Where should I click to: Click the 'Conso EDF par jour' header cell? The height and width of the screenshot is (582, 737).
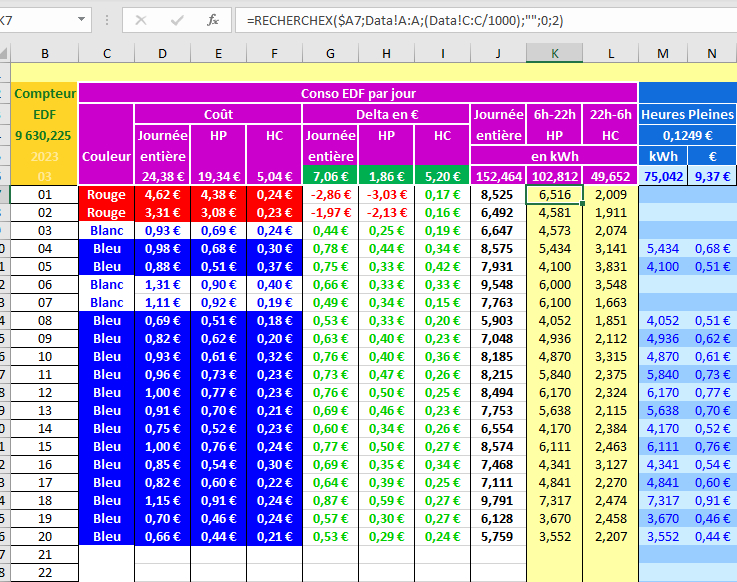pyautogui.click(x=357, y=93)
